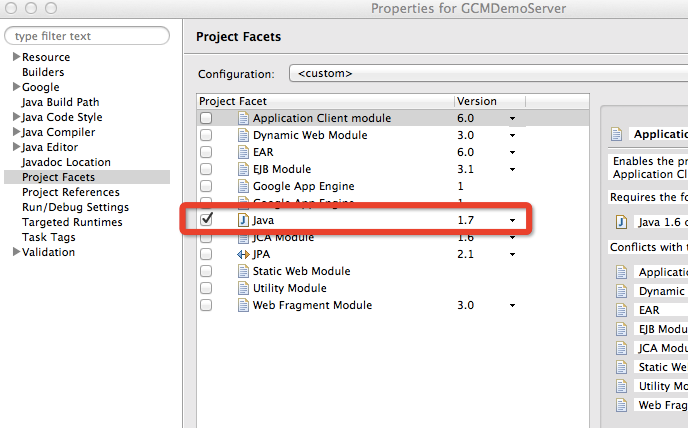Click the Web Fragment Module icon
The image size is (688, 428).
pyautogui.click(x=243, y=305)
